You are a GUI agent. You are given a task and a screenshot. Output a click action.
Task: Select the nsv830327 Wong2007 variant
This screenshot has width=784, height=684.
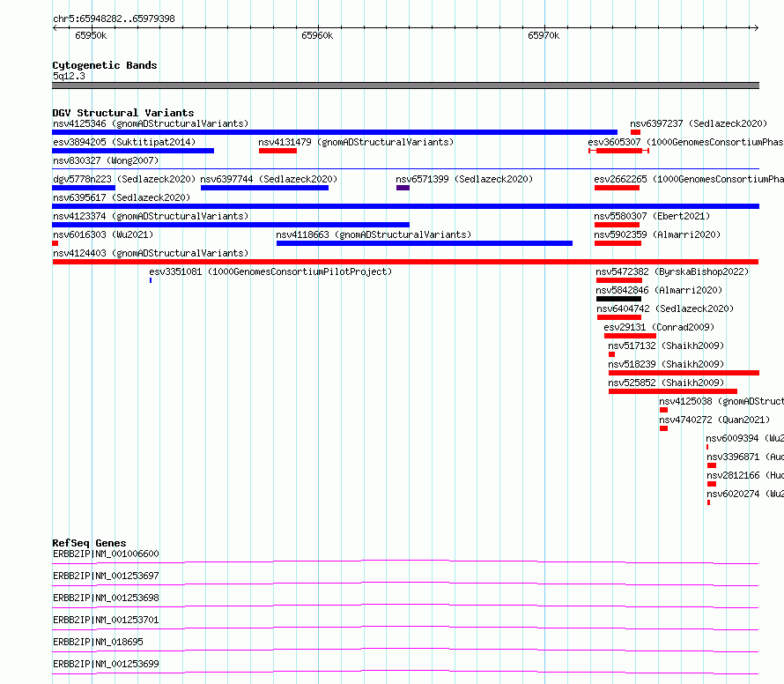click(x=106, y=160)
